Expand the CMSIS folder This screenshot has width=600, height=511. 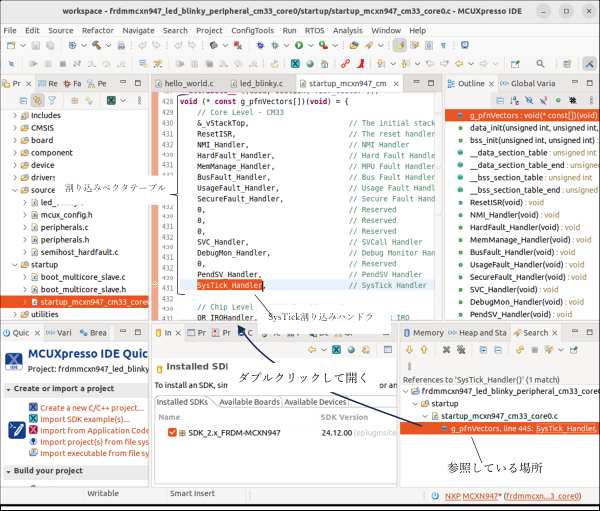click(x=15, y=128)
